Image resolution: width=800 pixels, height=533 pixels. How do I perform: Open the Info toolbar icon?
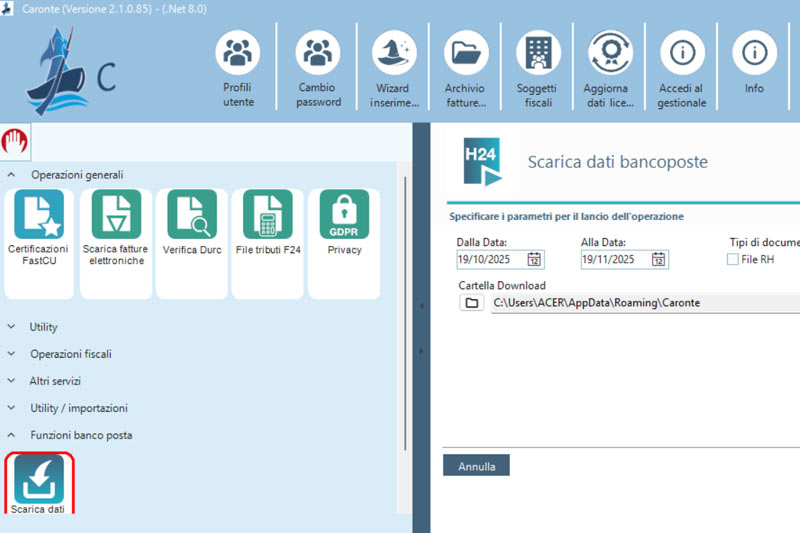pos(754,53)
